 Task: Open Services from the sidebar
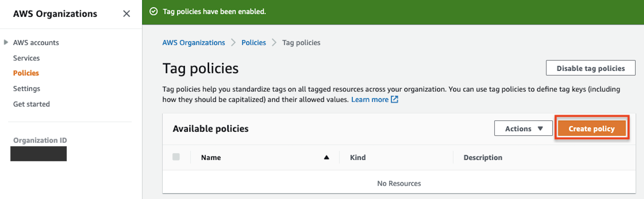[26, 58]
